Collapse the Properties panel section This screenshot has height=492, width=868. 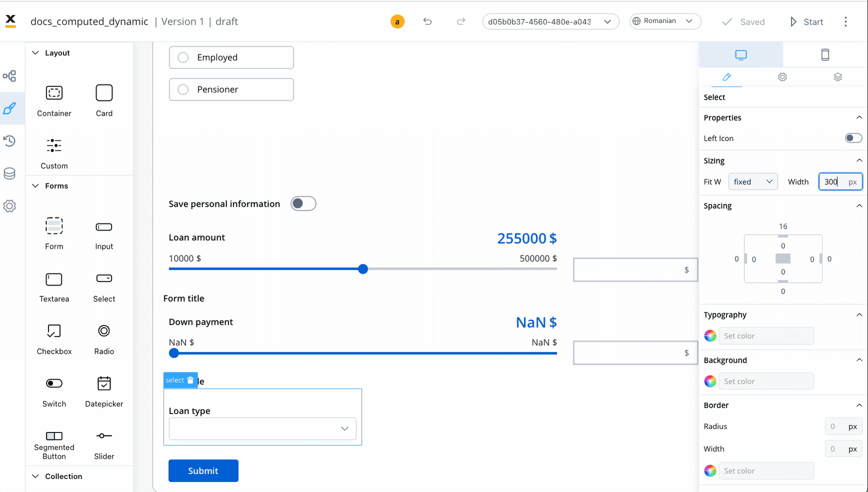coord(859,117)
